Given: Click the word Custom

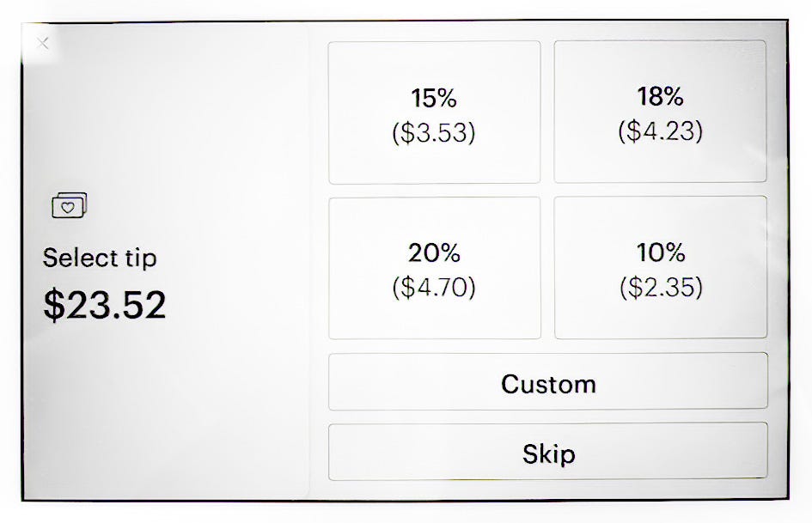Looking at the screenshot, I should pos(548,384).
